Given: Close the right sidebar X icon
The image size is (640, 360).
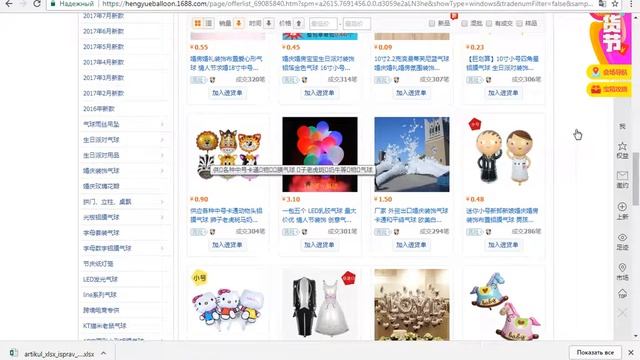Looking at the screenshot, I should [622, 313].
